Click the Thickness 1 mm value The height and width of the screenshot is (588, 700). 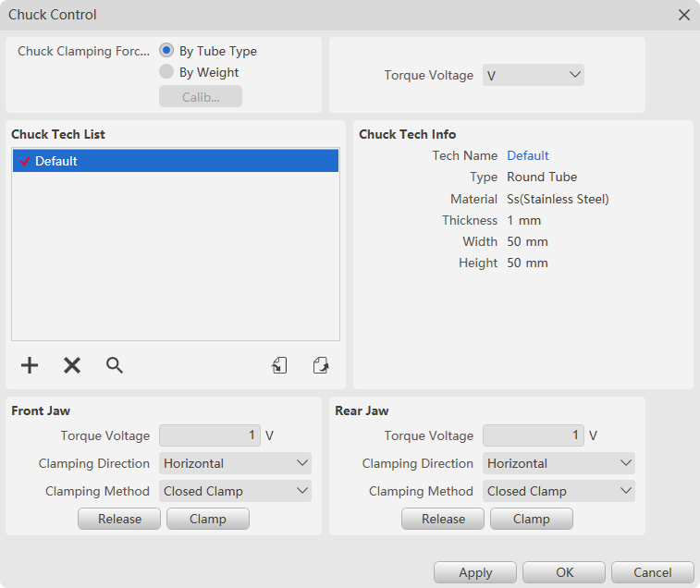click(x=523, y=220)
